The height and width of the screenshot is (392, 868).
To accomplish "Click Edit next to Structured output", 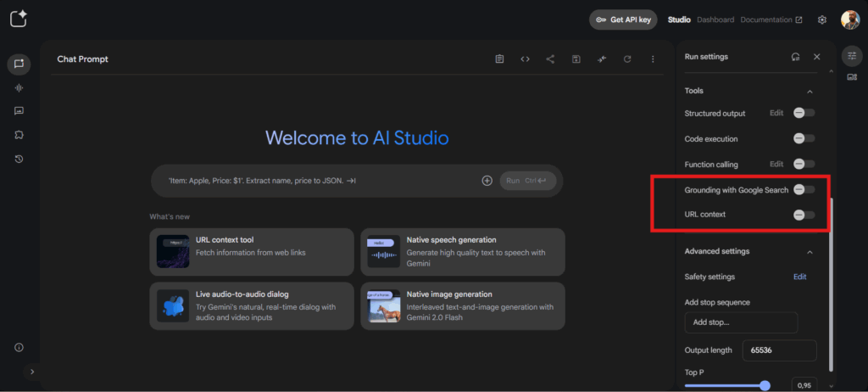I will point(776,113).
